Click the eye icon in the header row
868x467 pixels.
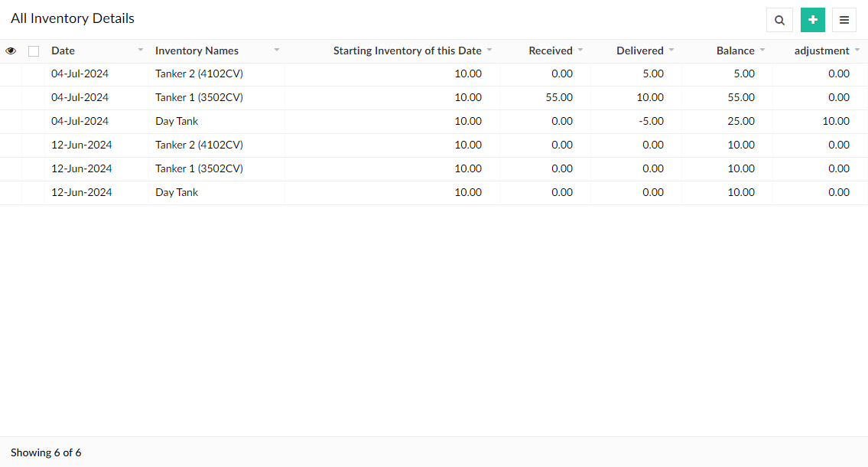[x=11, y=51]
